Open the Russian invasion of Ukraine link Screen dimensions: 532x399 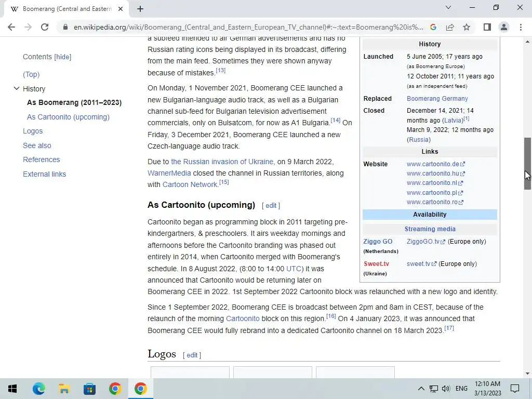[x=222, y=162]
